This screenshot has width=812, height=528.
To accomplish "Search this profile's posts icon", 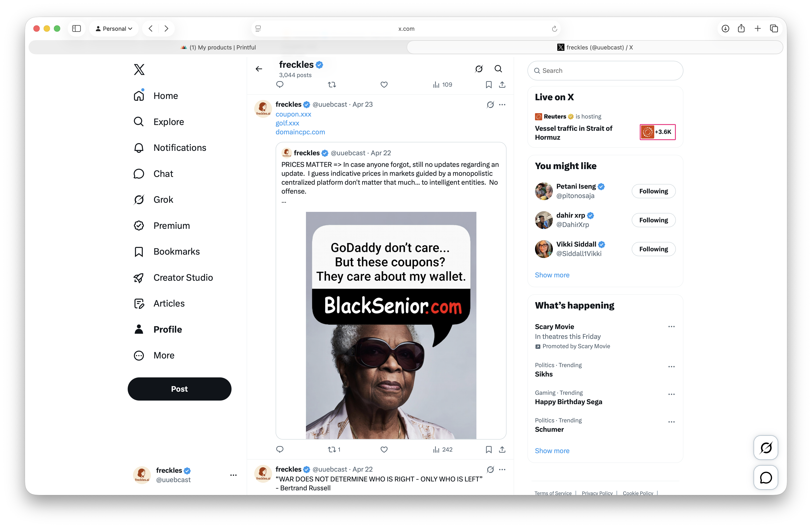I will [x=498, y=69].
